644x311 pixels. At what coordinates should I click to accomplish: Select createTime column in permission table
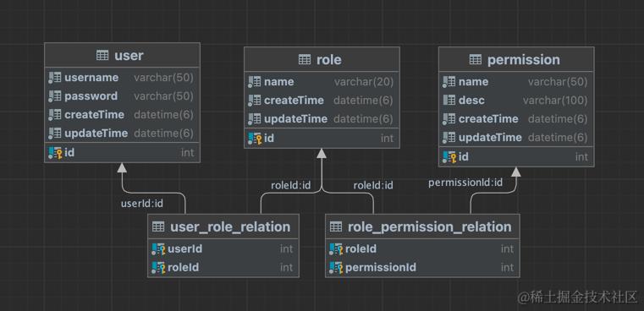489,119
